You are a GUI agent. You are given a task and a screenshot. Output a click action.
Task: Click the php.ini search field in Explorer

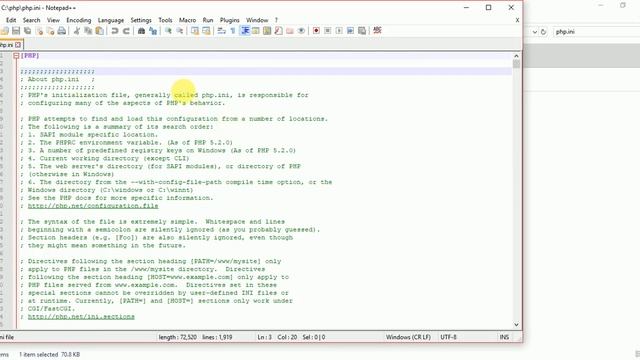tap(596, 32)
